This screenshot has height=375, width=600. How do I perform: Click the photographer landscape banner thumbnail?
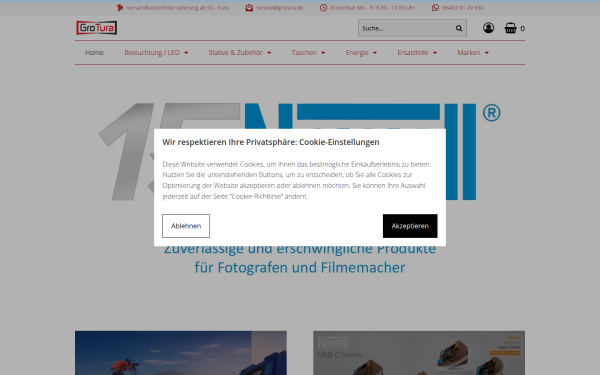pyautogui.click(x=181, y=353)
